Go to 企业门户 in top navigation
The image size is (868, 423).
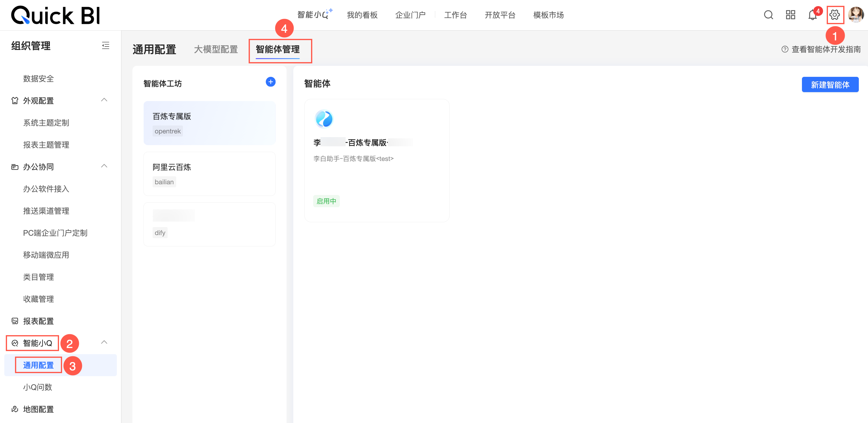click(410, 15)
